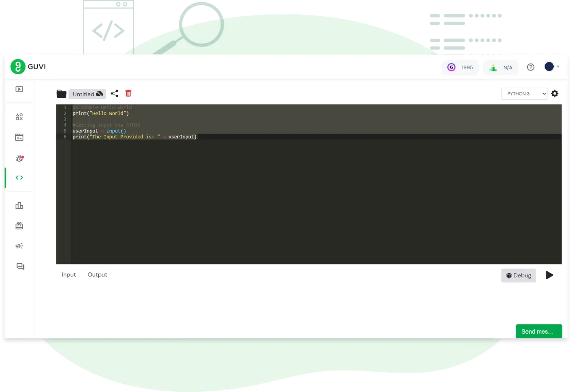Click the GUVI logo
This screenshot has width=572, height=392.
(28, 67)
